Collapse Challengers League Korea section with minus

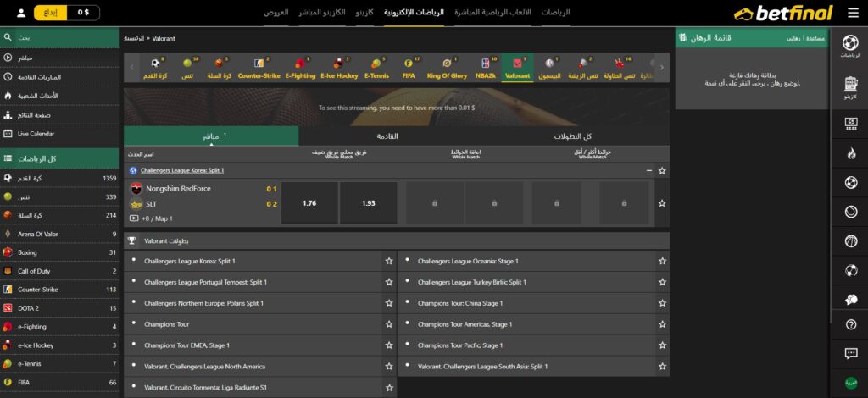pos(648,171)
